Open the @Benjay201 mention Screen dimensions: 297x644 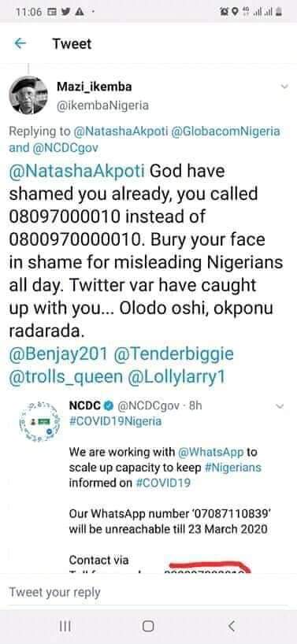point(59,354)
